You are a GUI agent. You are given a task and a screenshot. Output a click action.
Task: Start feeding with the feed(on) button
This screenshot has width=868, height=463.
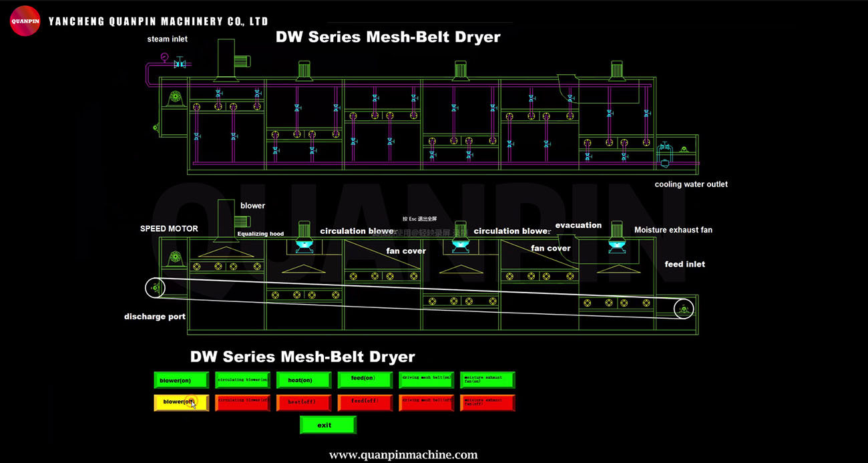tap(365, 380)
